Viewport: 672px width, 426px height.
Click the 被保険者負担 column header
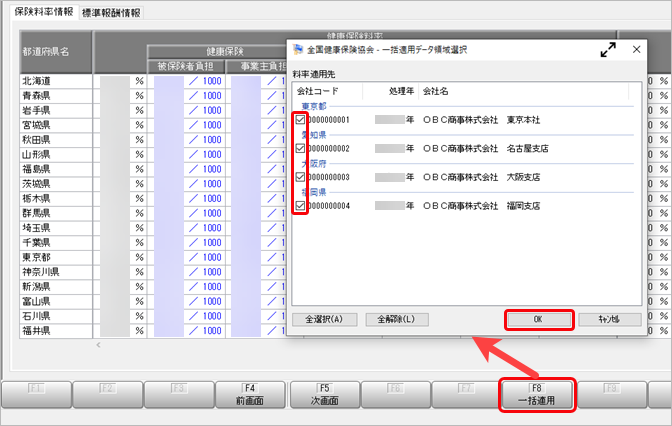186,66
